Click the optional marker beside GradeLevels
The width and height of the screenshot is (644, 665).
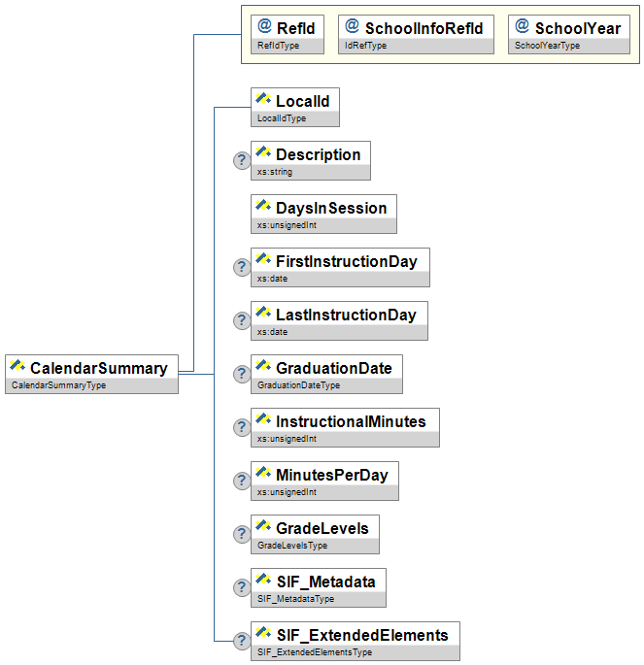[x=242, y=535]
